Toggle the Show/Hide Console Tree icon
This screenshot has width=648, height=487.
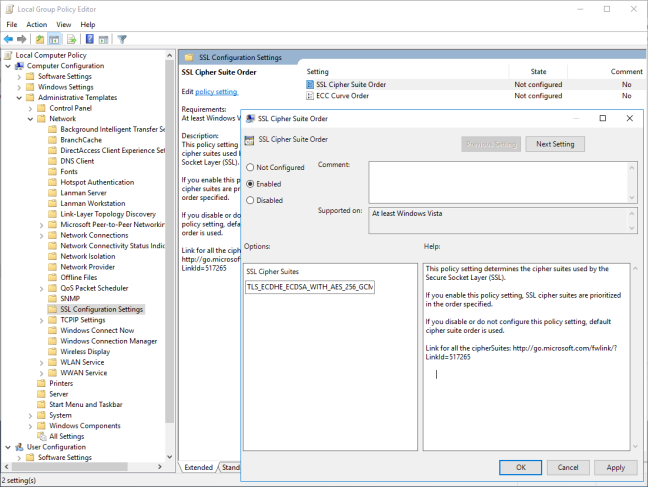[x=54, y=39]
